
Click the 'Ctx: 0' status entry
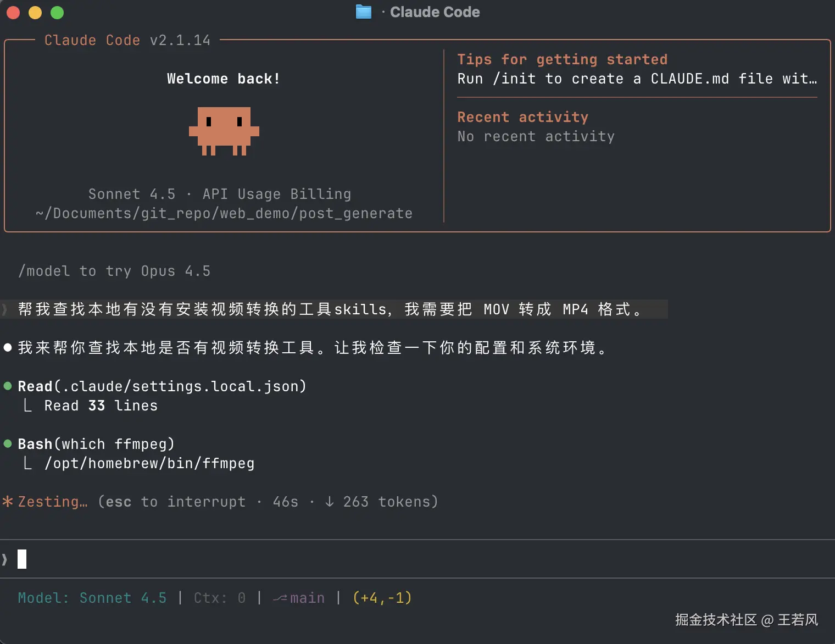coord(220,598)
